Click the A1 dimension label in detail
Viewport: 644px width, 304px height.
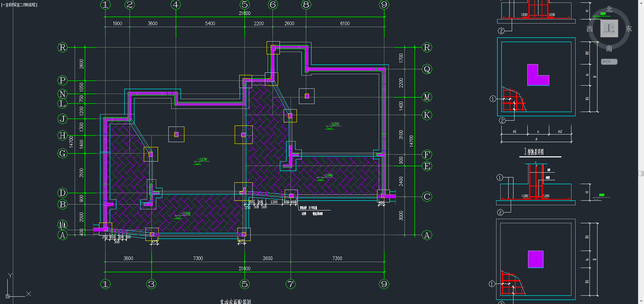point(515,132)
